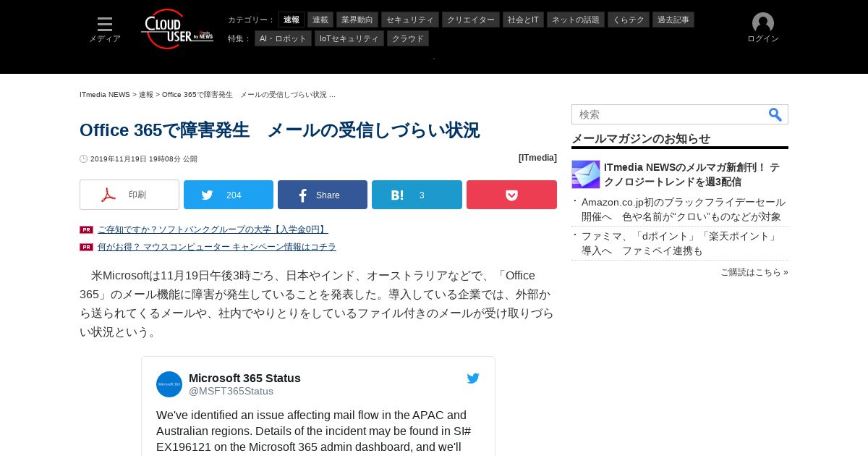Click the Twitter bird icon in embedded tweet

coord(473,379)
